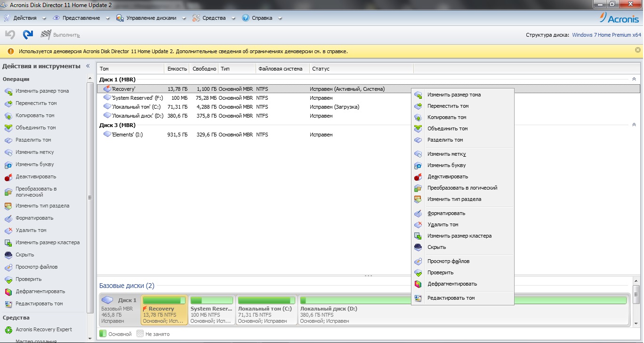This screenshot has width=644, height=343.
Task: Click sidebar Изменить тип раздела icon
Action: tap(8, 206)
